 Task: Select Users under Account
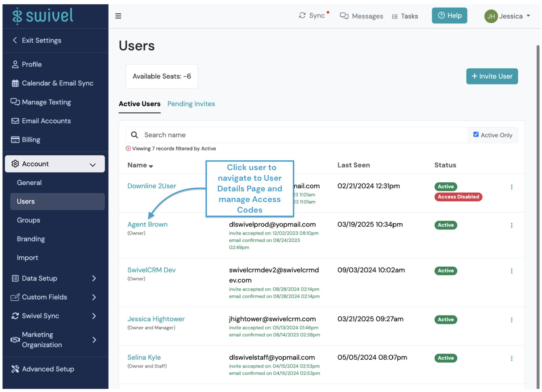(x=57, y=201)
